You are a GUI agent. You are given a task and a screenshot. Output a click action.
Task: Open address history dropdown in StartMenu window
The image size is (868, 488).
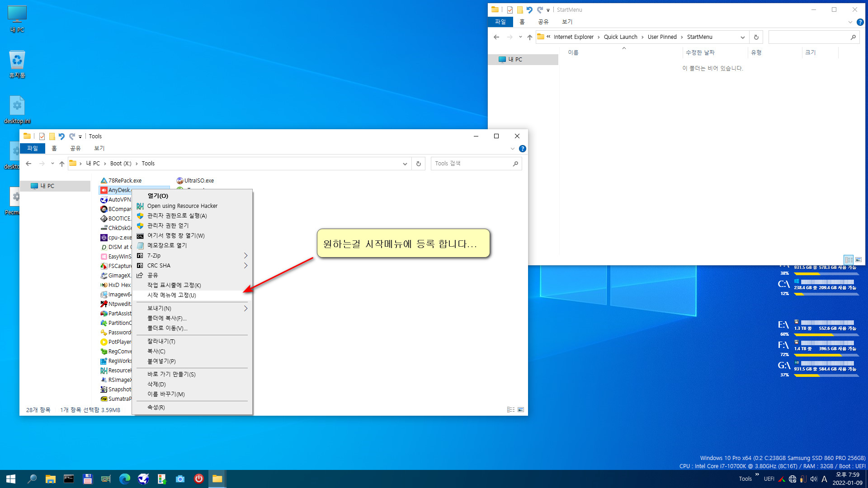coord(743,37)
